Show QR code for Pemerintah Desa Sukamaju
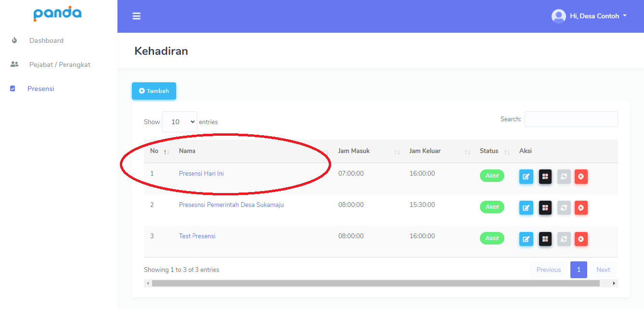The image size is (644, 309). coord(545,208)
